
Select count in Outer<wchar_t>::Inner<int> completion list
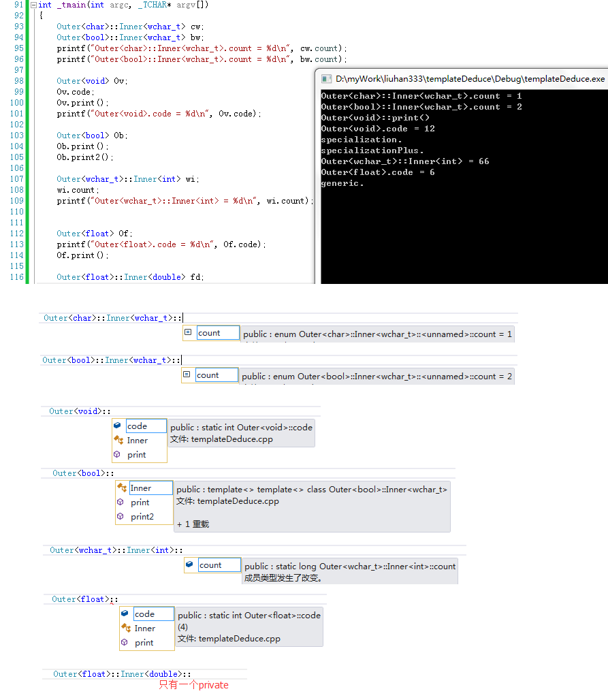point(220,564)
